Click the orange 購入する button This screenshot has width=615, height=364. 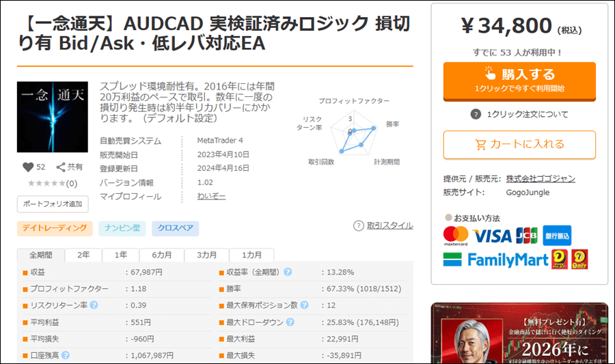point(519,81)
